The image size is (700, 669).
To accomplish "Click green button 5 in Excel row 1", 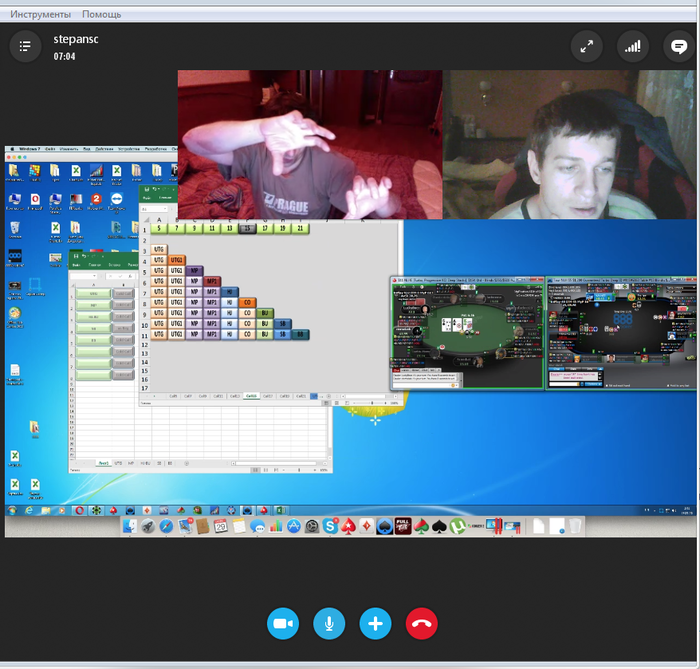I will coord(159,229).
